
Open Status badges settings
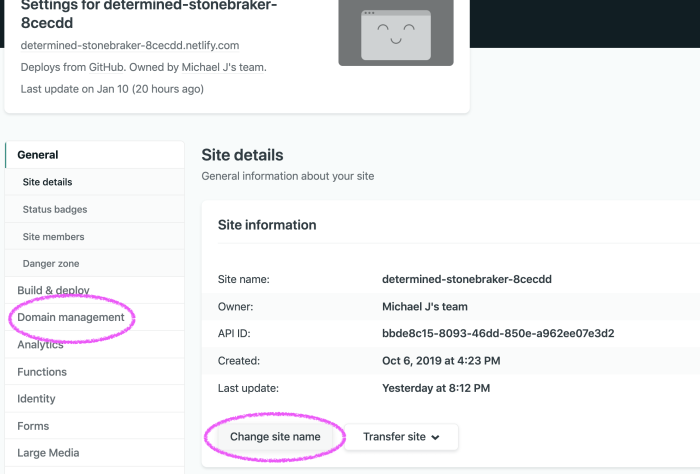pyautogui.click(x=94, y=209)
